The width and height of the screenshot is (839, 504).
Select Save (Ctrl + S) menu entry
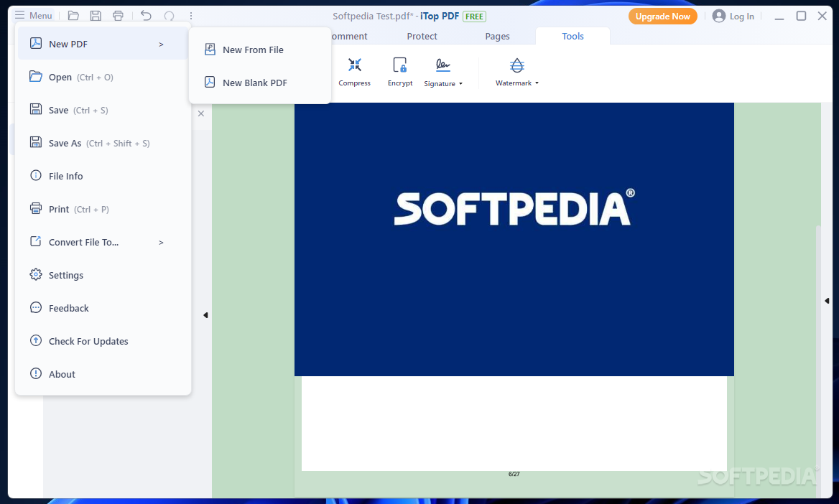[x=103, y=111]
